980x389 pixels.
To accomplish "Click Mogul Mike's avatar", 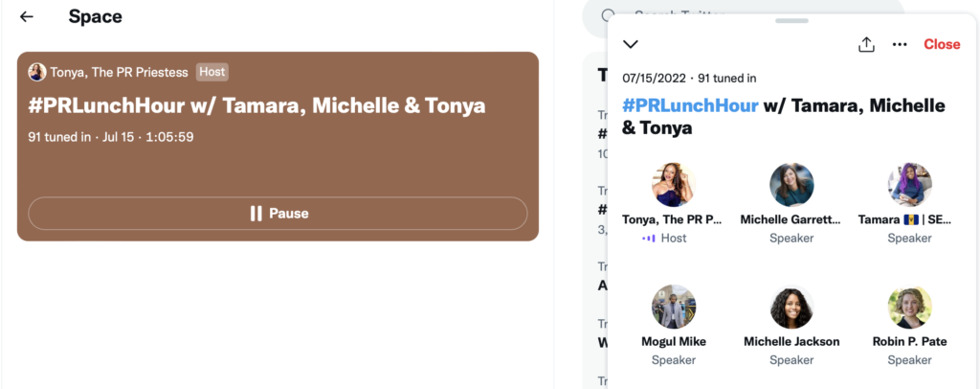I will point(673,308).
